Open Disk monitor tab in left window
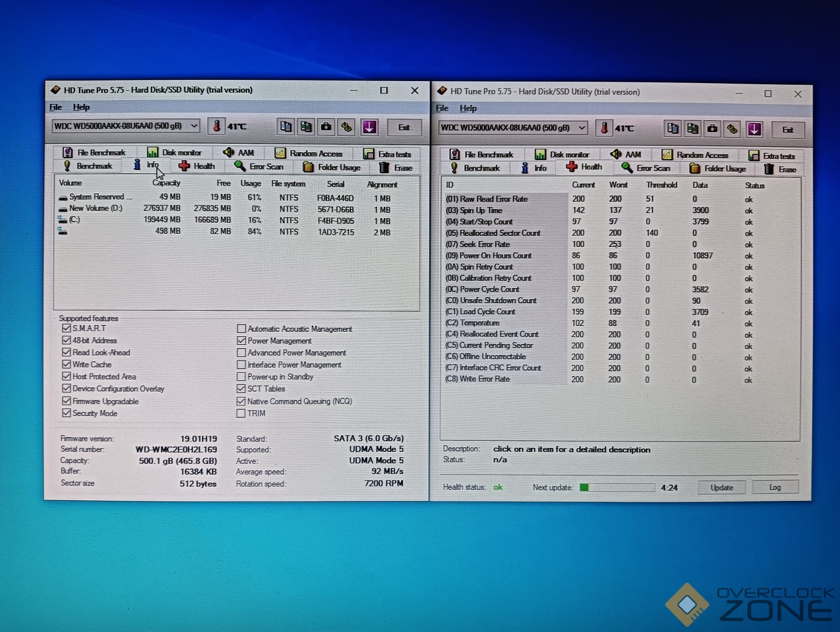This screenshot has height=632, width=840. [174, 153]
